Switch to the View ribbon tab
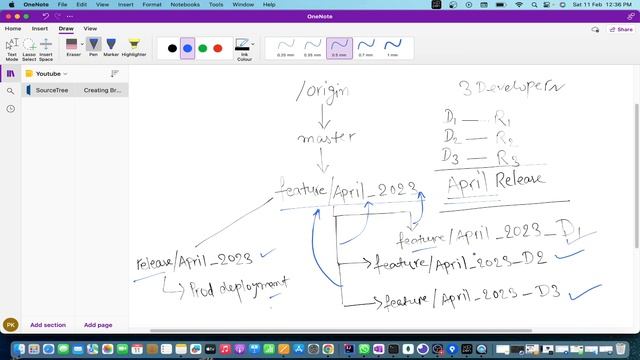640x360 pixels. coord(90,29)
